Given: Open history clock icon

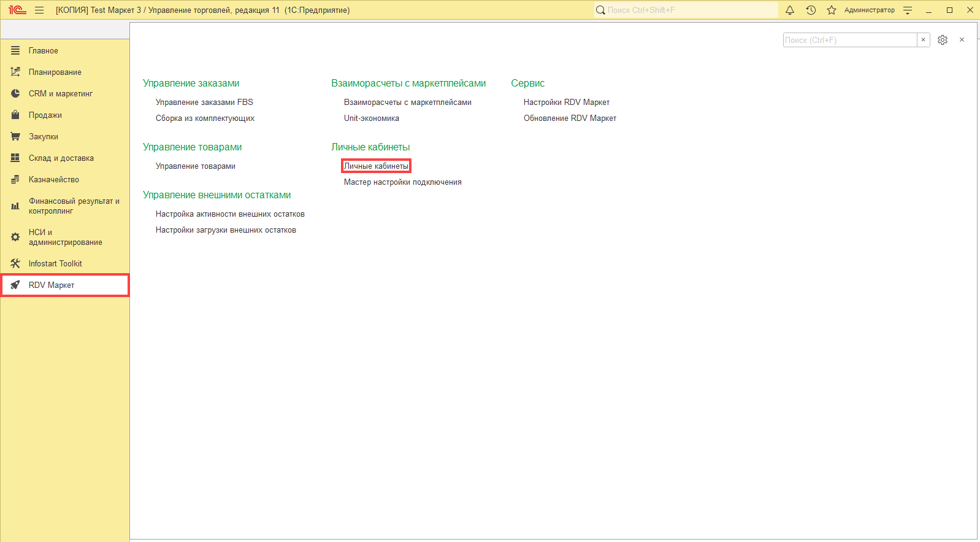Looking at the screenshot, I should (811, 10).
